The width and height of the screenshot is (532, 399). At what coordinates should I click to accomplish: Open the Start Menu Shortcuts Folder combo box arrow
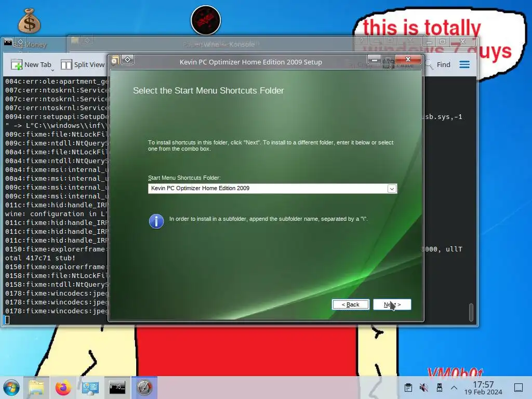[392, 189]
